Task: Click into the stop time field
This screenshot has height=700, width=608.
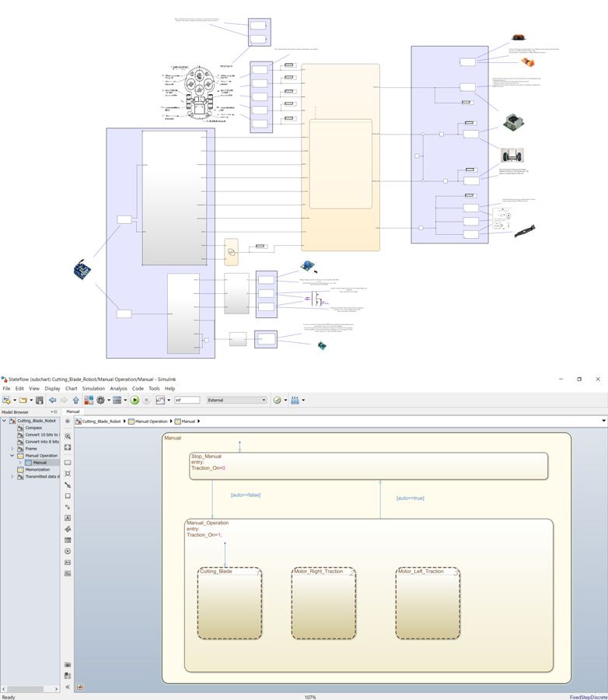Action: (187, 400)
